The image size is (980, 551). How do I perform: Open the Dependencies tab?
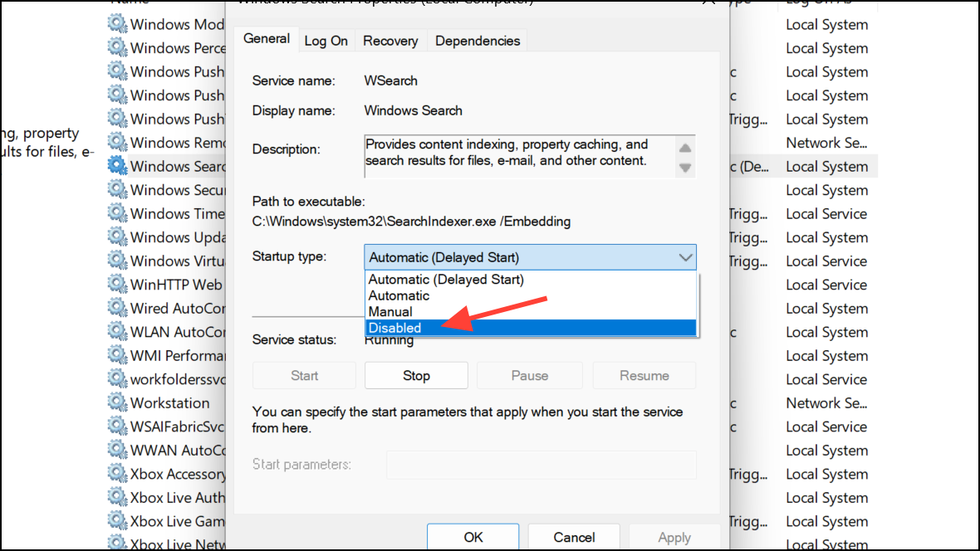(x=478, y=41)
